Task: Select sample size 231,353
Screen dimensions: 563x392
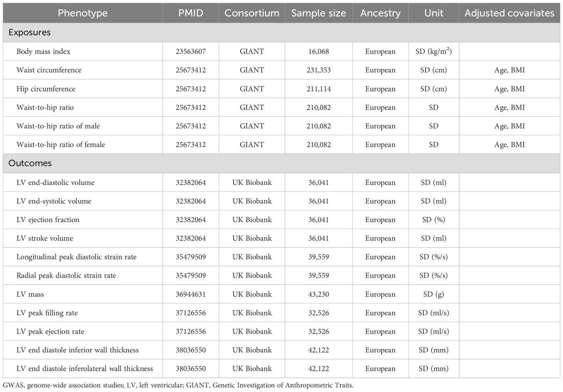Action: (x=319, y=70)
